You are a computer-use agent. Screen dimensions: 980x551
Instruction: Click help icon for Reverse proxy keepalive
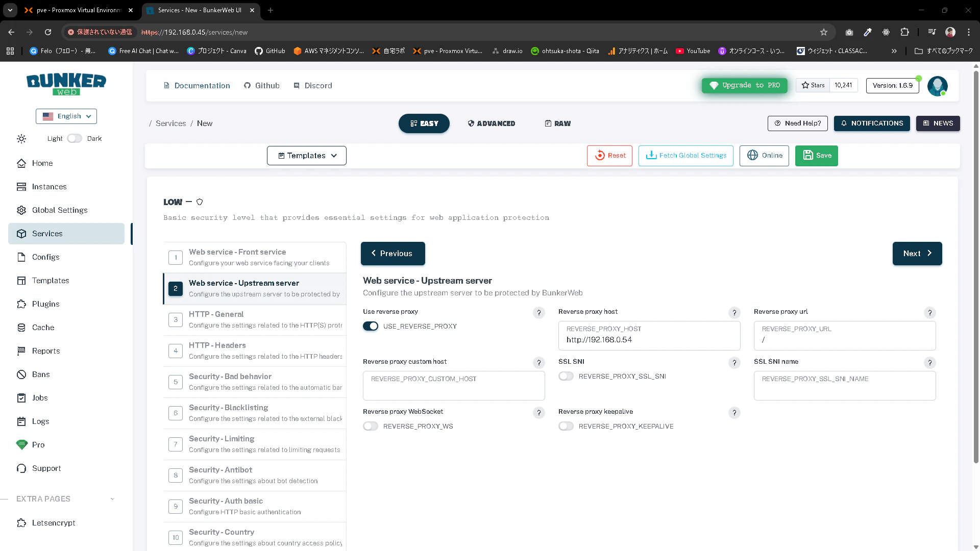(x=734, y=413)
